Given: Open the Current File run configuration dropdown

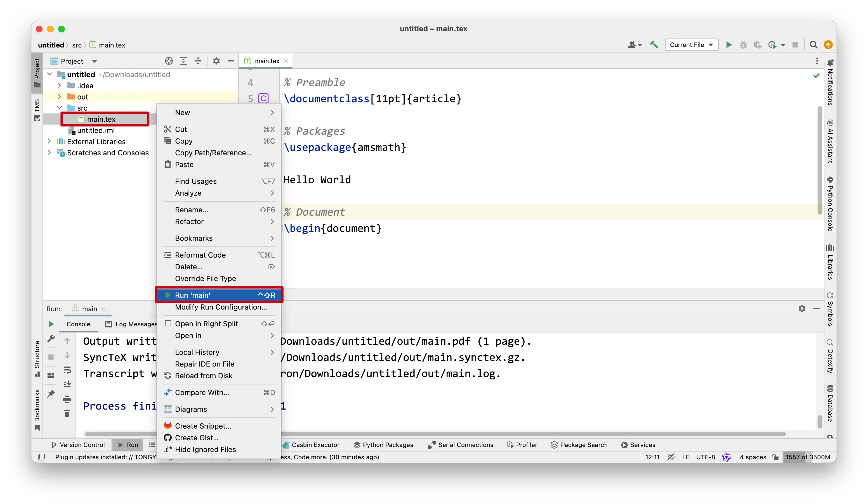Looking at the screenshot, I should click(x=691, y=45).
